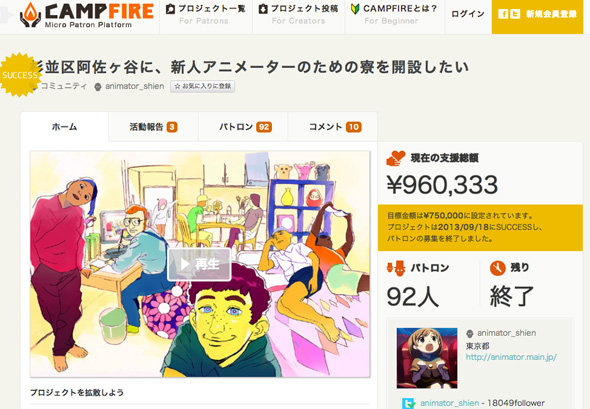Click the clock icon beside 残り
The width and height of the screenshot is (590, 409).
497,268
